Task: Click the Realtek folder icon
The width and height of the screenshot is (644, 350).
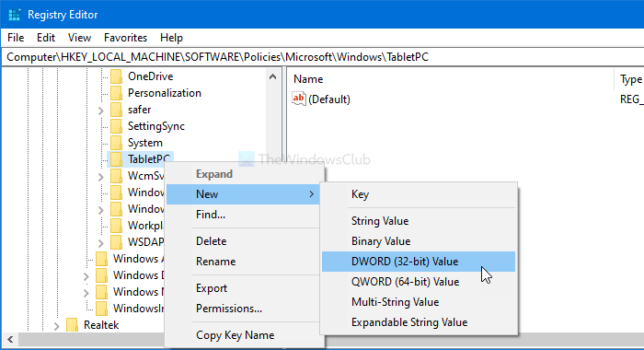Action: 72,325
